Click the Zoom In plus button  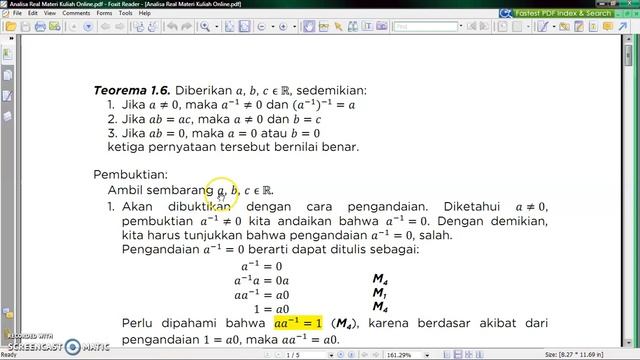pos(283,27)
